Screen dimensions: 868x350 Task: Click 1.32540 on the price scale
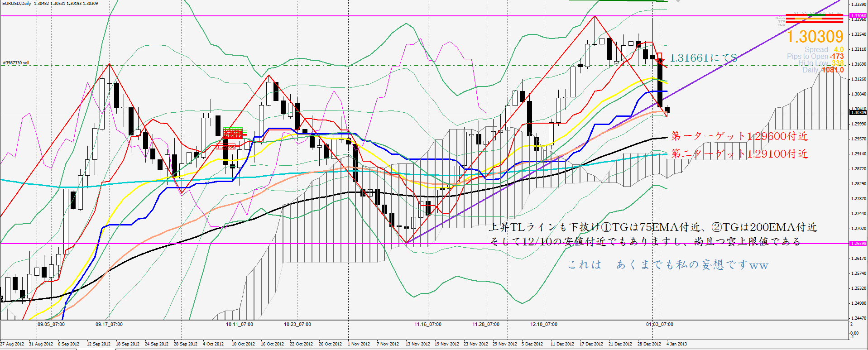coord(859,34)
